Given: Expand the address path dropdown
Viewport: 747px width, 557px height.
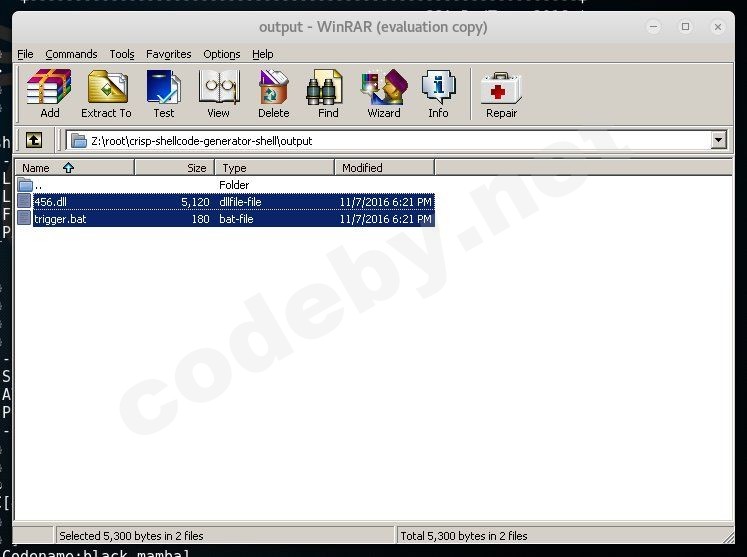Looking at the screenshot, I should (718, 141).
